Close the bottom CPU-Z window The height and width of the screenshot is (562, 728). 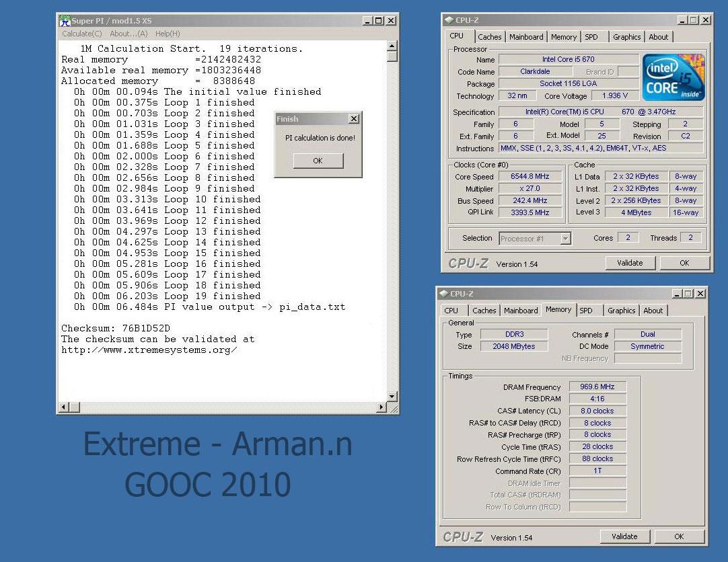(700, 294)
